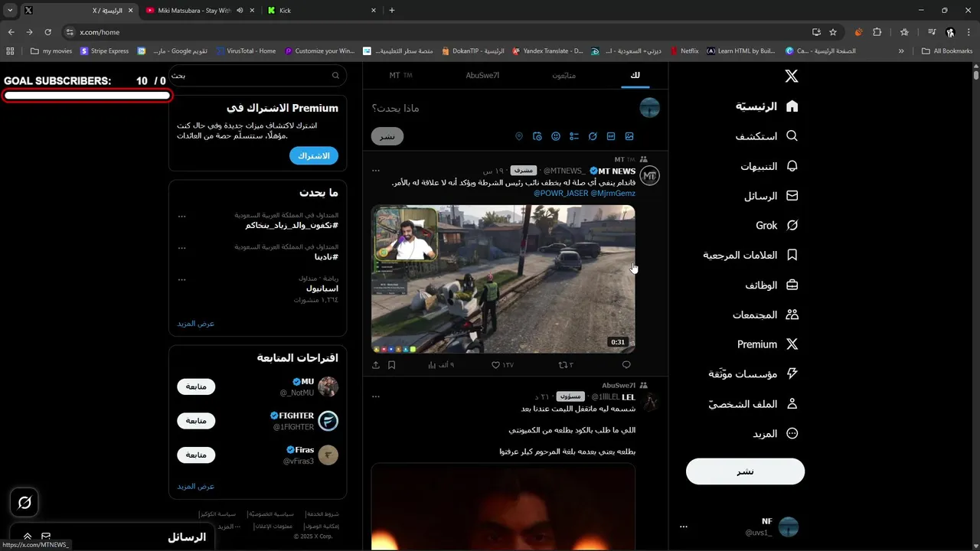The image size is (980, 551).
Task: Compose a new message in the messages drawer
Action: click(x=46, y=536)
